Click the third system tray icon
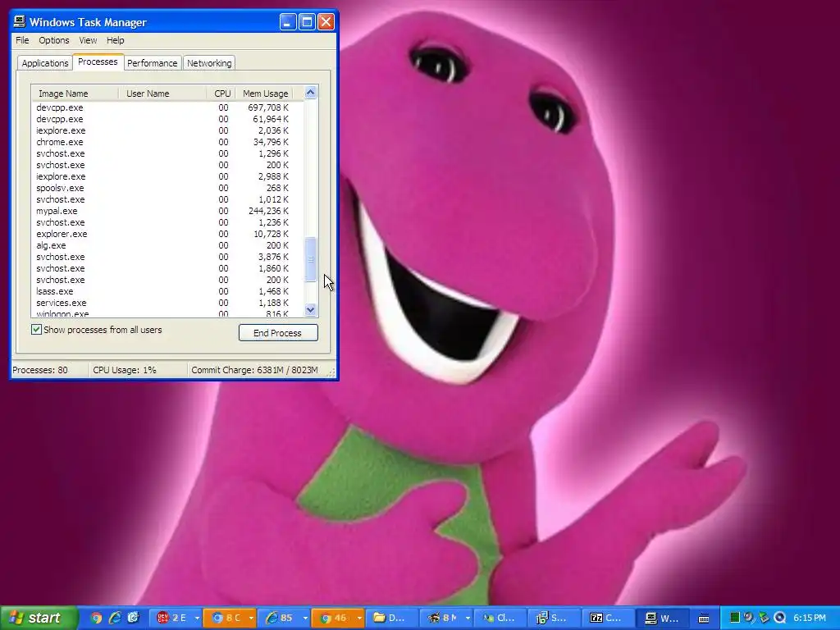The width and height of the screenshot is (840, 630). coord(765,618)
